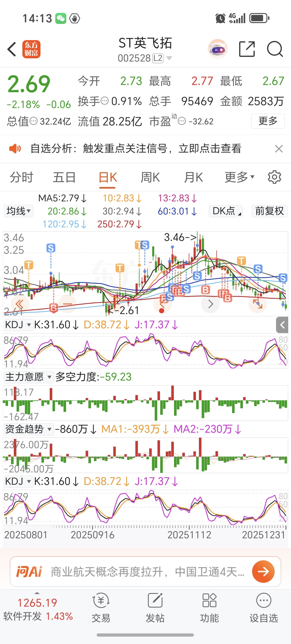
Task: Tap info icon beside 总值
Action: (34, 121)
